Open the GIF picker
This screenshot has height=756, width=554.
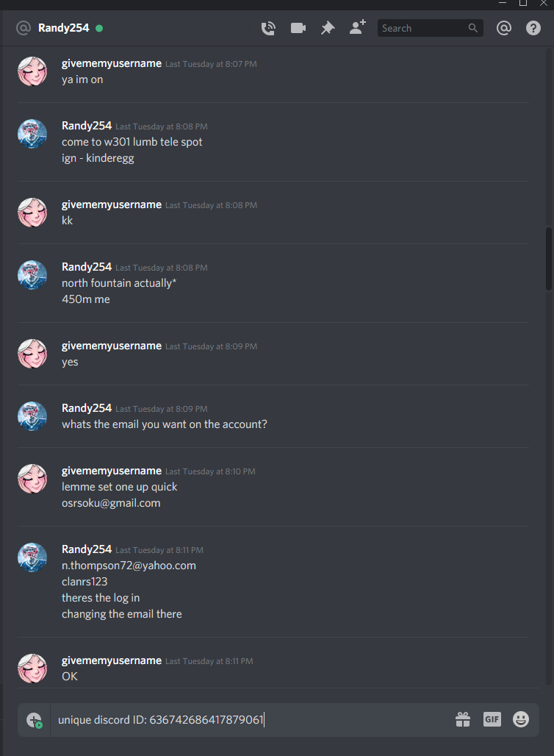pyautogui.click(x=492, y=719)
